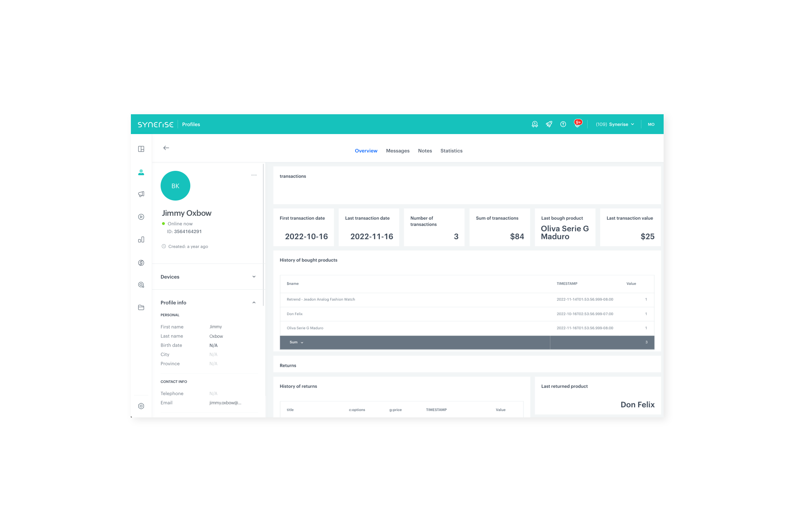The width and height of the screenshot is (797, 532).
Task: Switch to the Messages tab
Action: click(x=397, y=150)
